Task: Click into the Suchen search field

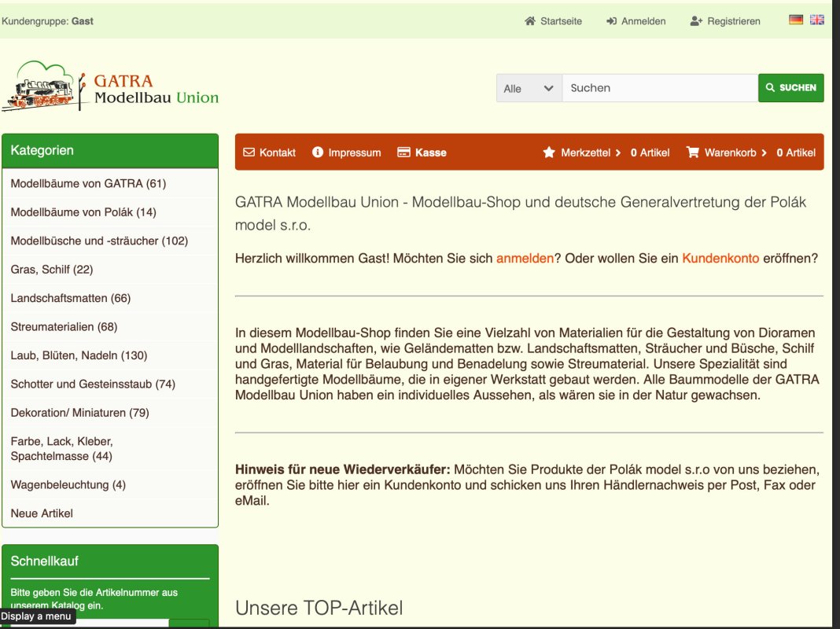Action: [x=659, y=88]
